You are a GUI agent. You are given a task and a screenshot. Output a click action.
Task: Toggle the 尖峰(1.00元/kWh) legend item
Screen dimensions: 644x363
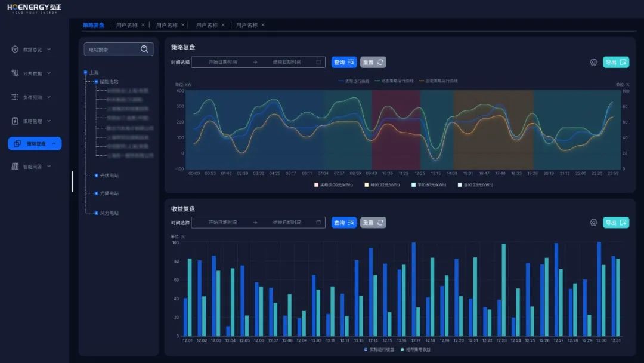point(317,185)
